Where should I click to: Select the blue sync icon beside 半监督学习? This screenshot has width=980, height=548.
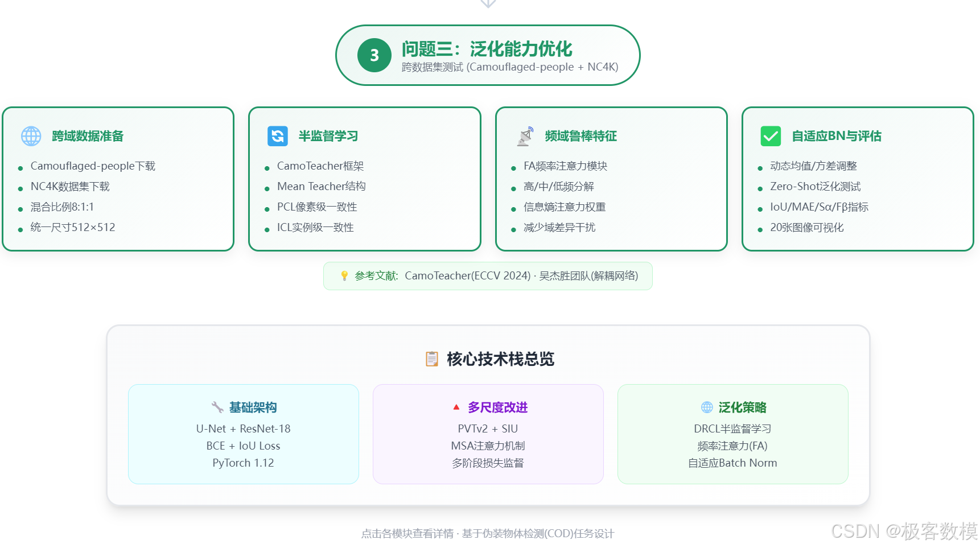[x=277, y=136]
